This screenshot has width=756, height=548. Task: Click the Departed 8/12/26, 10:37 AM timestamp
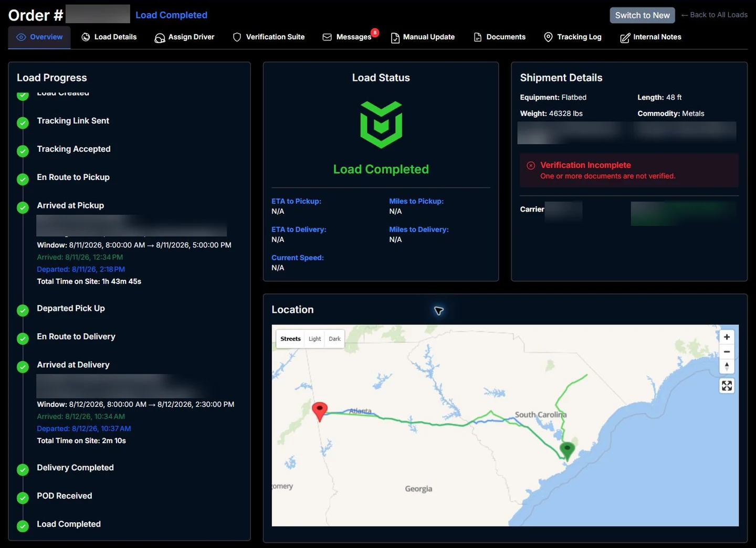84,428
